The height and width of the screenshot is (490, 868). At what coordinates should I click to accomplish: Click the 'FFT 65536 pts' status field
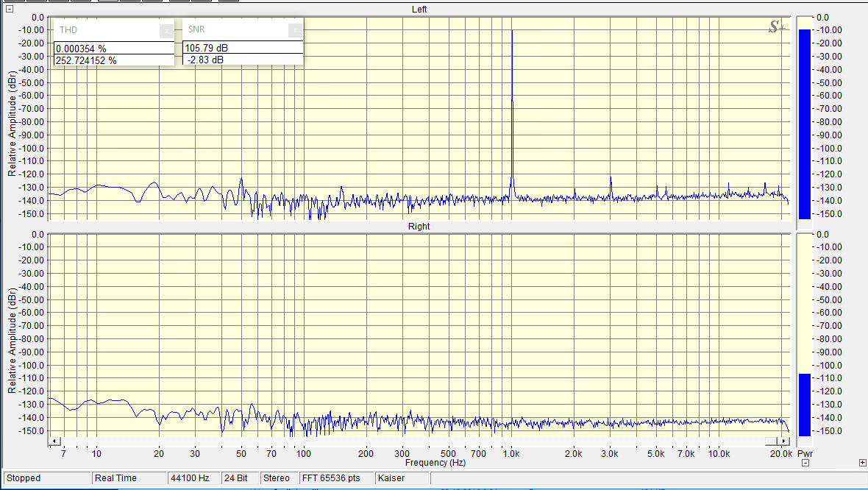[337, 477]
